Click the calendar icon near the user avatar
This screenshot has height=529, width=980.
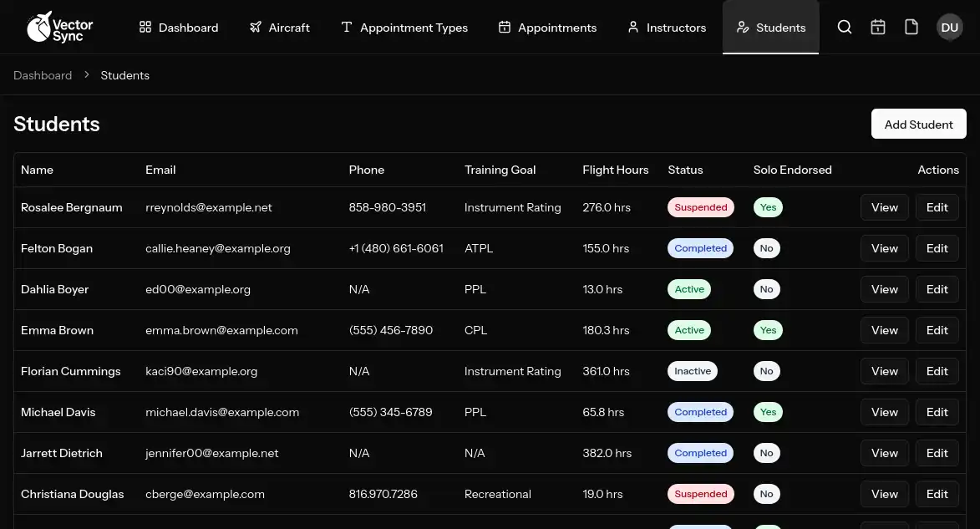coord(877,27)
